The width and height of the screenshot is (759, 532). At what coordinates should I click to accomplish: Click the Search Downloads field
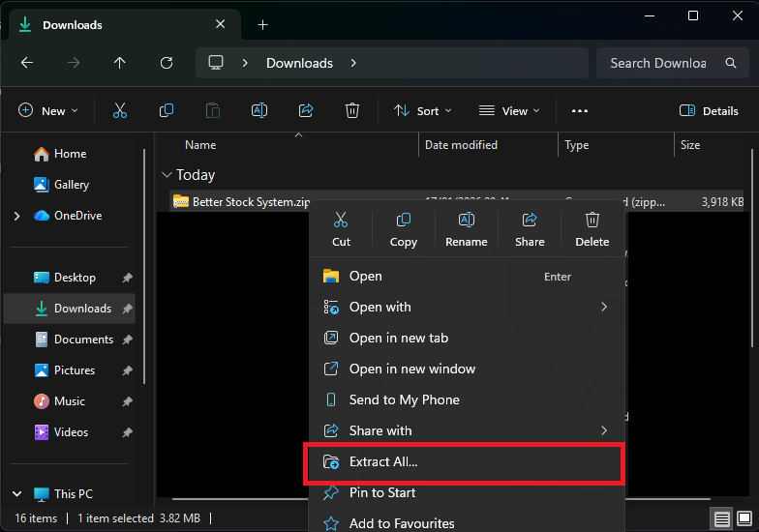658,63
